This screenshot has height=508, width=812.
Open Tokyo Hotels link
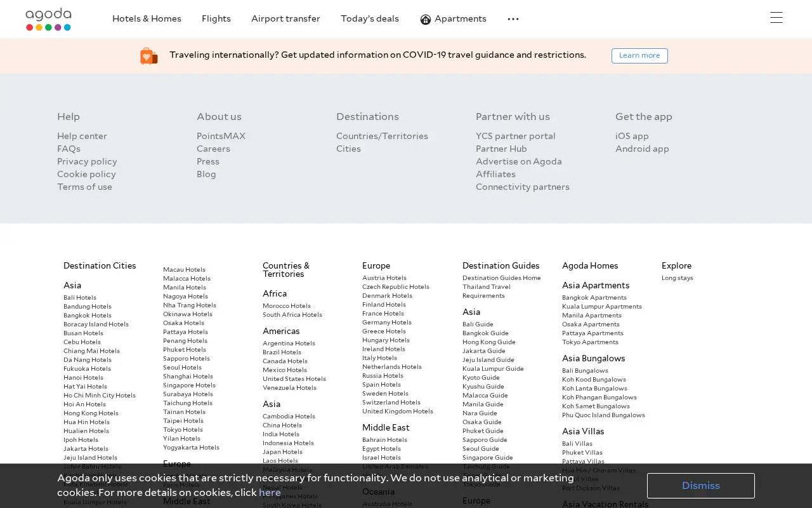[183, 429]
